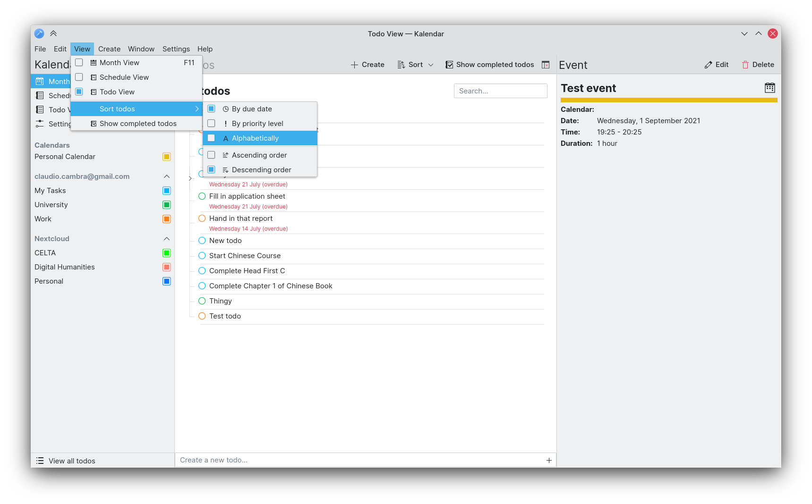Screen dimensions: 812x504
Task: Click the View all todos list icon
Action: [40, 461]
